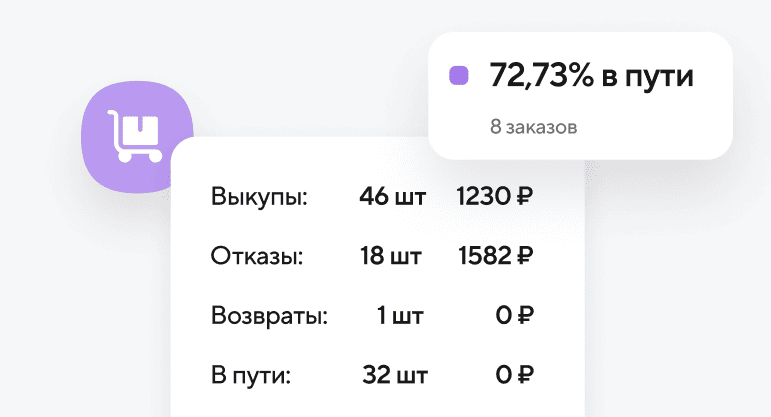The width and height of the screenshot is (771, 417).
Task: Click the purple square legend marker
Action: (x=459, y=75)
